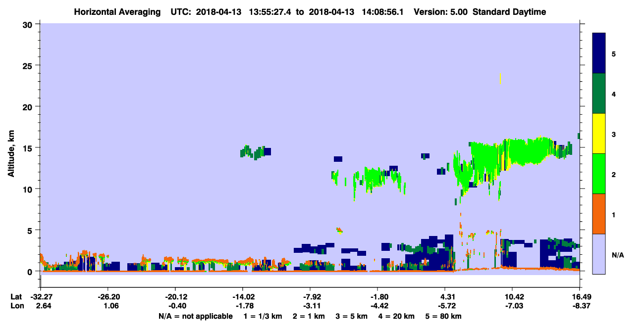
Task: Click the latitude value -26.20
Action: tap(107, 297)
